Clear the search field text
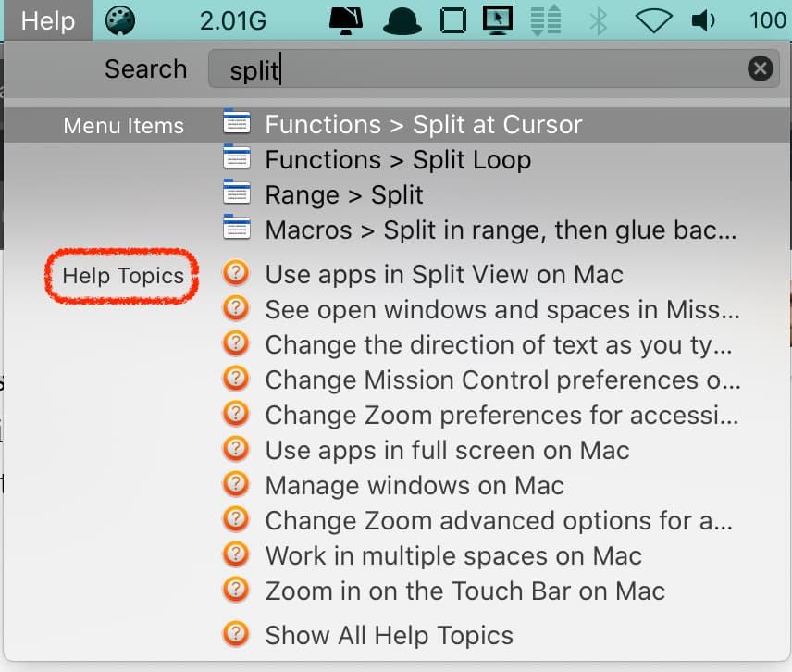Viewport: 792px width, 672px height. tap(760, 68)
